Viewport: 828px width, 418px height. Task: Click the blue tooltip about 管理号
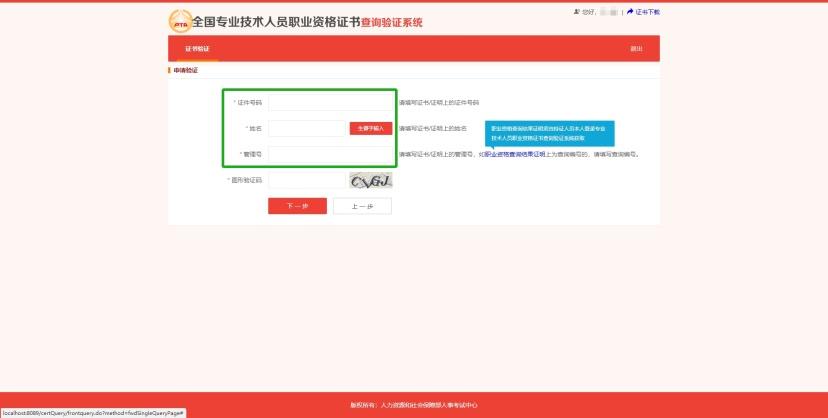tap(550, 133)
